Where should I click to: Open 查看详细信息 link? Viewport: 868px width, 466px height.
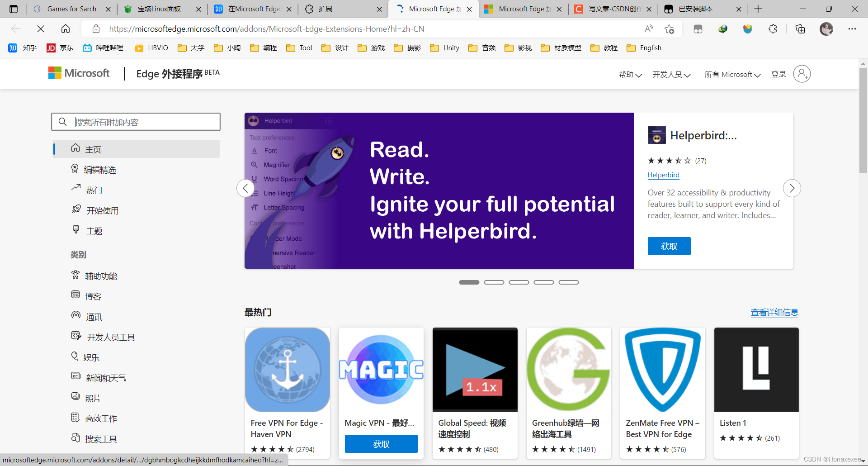click(x=774, y=312)
